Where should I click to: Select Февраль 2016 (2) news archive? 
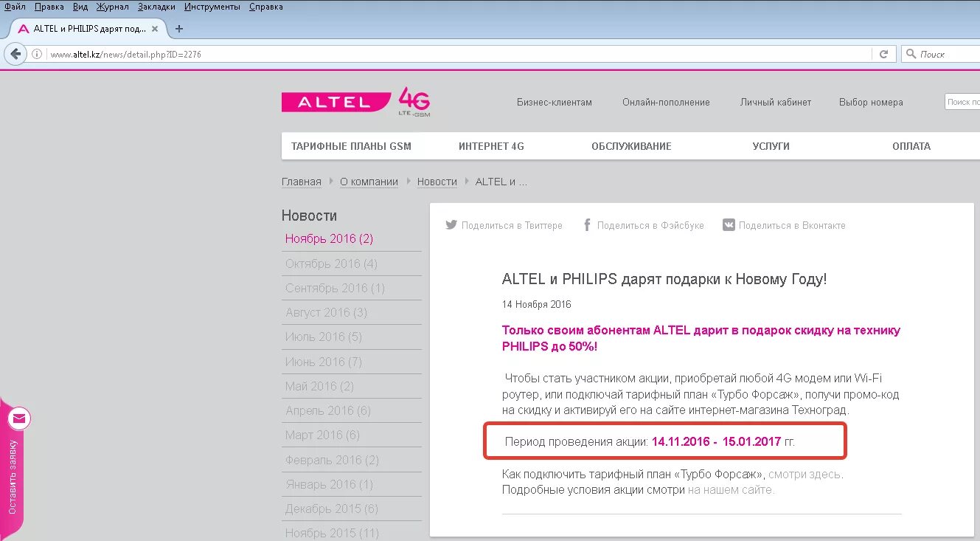pyautogui.click(x=332, y=460)
